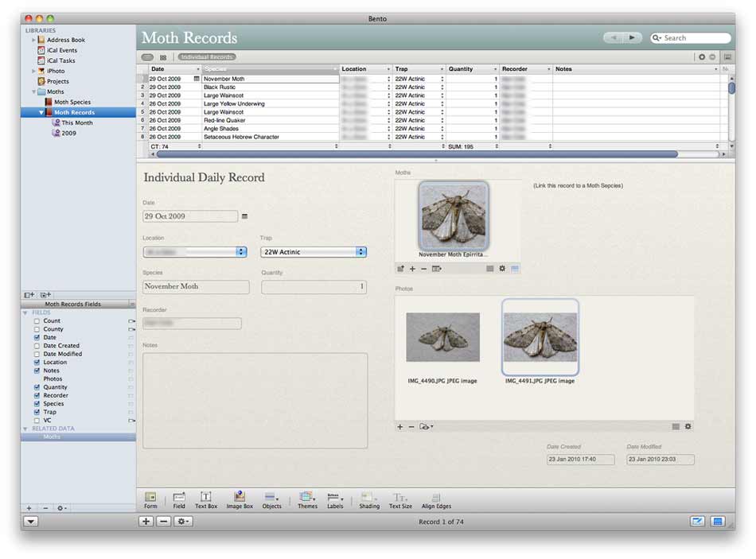Sort by the Recorder column header
The width and height of the screenshot is (756, 559).
(x=525, y=69)
